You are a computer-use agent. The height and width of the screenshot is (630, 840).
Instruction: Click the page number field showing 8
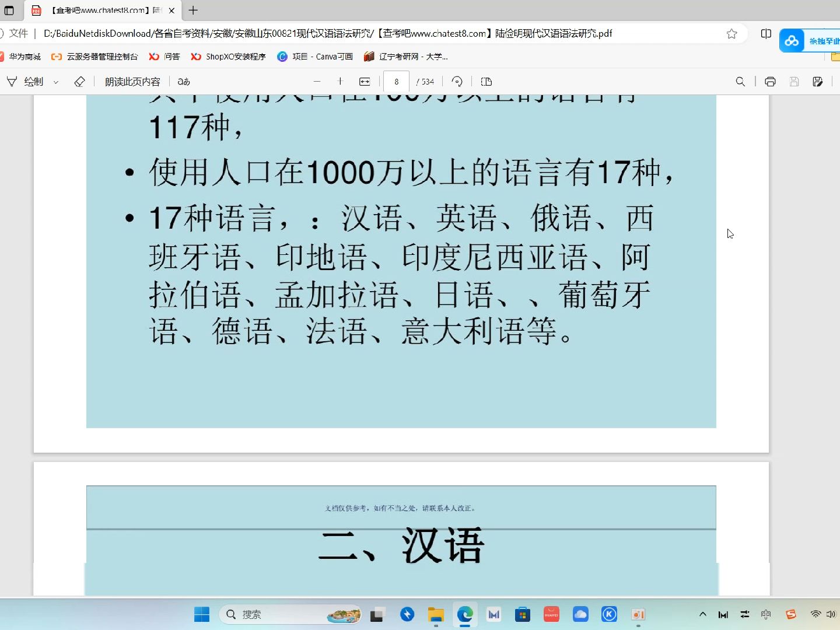[396, 82]
